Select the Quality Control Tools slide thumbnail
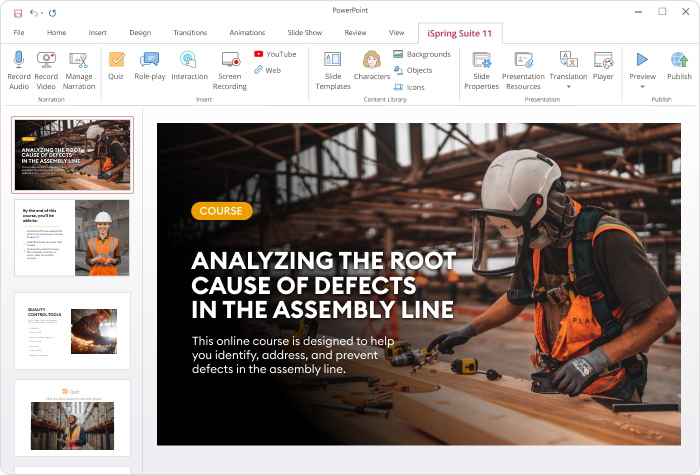The width and height of the screenshot is (700, 475). click(72, 331)
